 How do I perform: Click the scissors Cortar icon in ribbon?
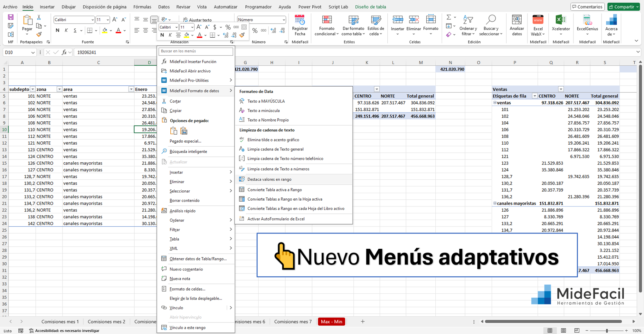[x=39, y=17]
